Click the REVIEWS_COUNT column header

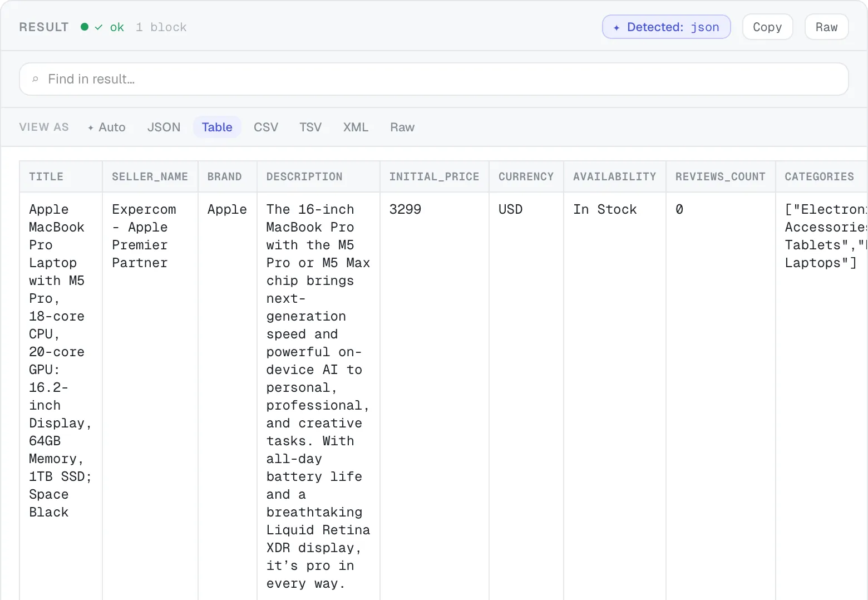(721, 176)
